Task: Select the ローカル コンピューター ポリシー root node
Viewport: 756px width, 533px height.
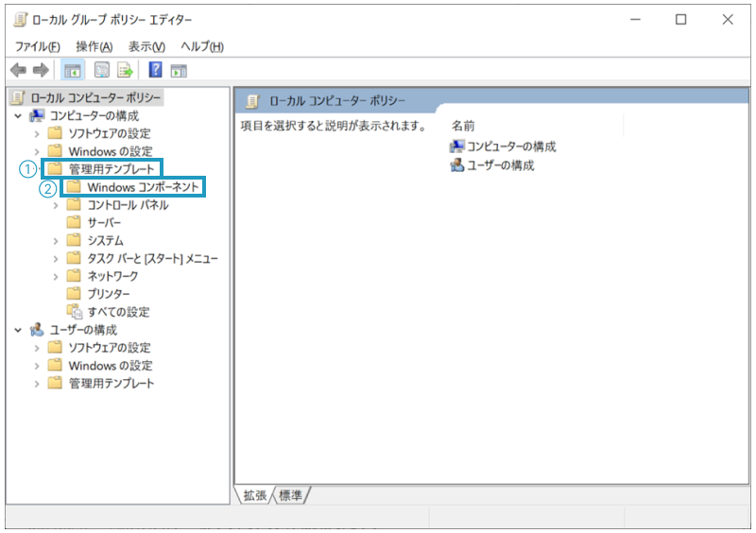Action: point(95,97)
